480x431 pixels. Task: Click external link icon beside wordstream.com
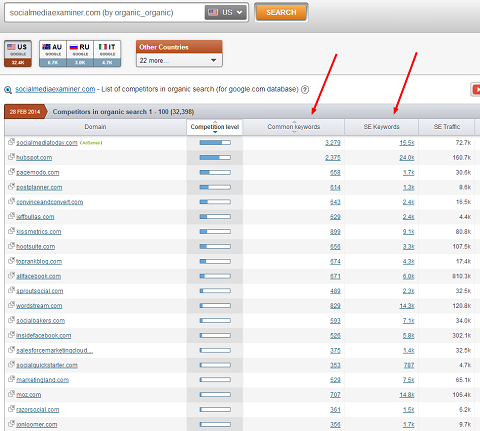point(11,305)
